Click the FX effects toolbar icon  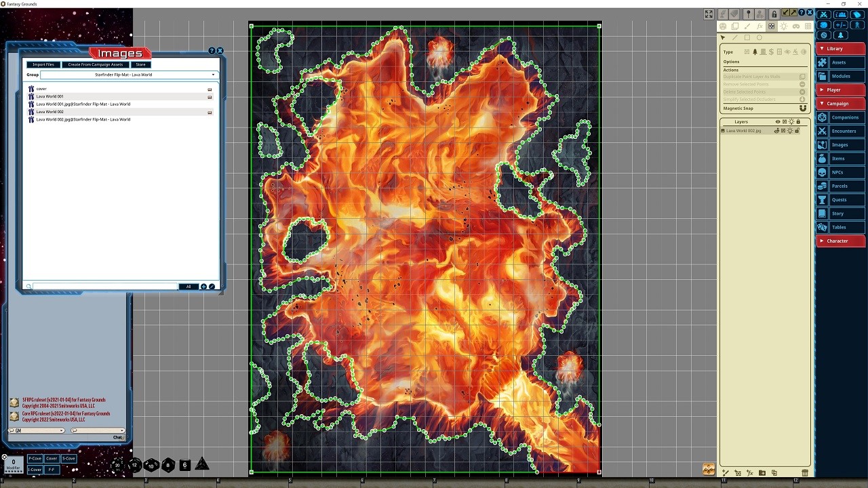click(x=759, y=26)
